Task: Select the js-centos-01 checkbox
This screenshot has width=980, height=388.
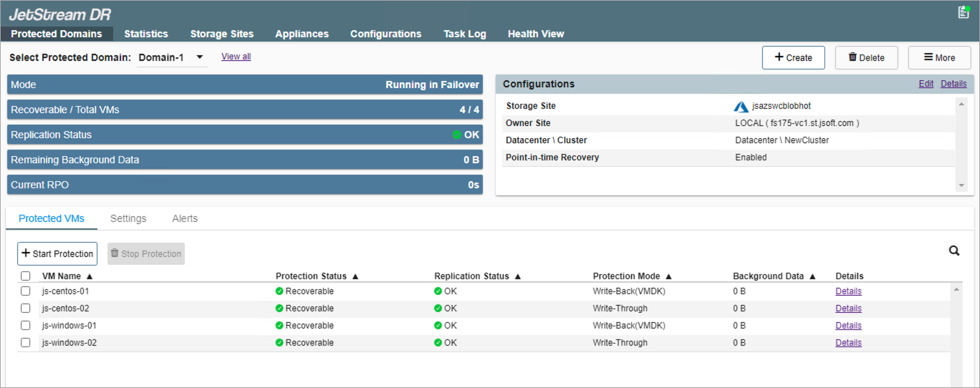Action: (x=26, y=291)
